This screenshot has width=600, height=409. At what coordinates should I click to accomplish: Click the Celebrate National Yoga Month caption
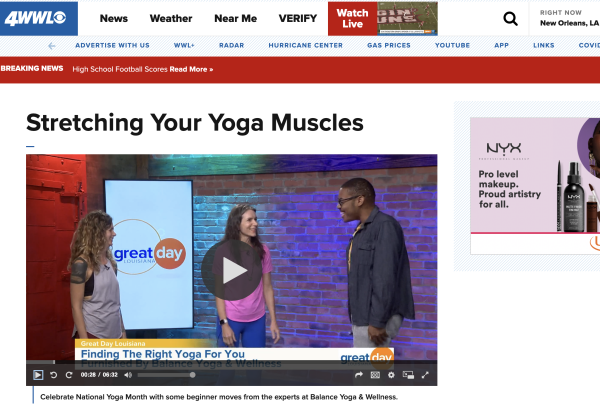219,397
